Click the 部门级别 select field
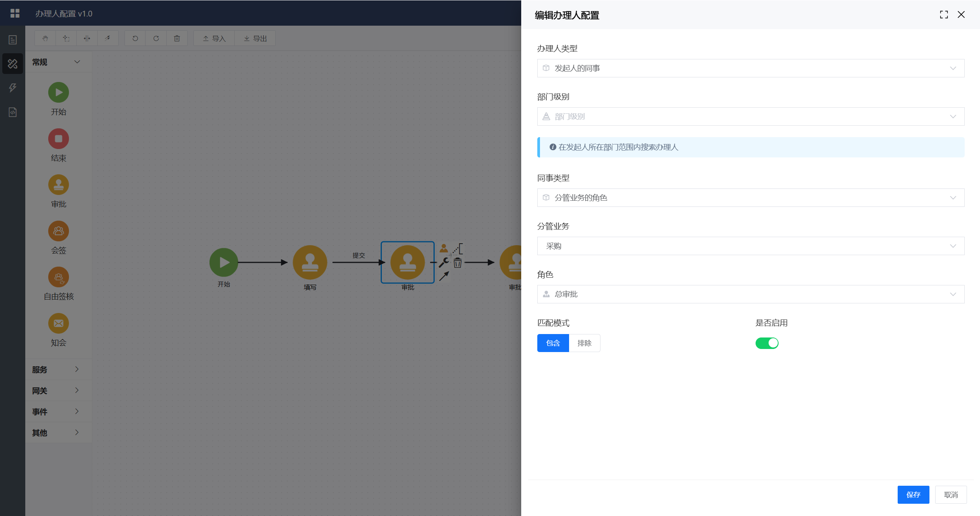980x516 pixels. pyautogui.click(x=750, y=116)
